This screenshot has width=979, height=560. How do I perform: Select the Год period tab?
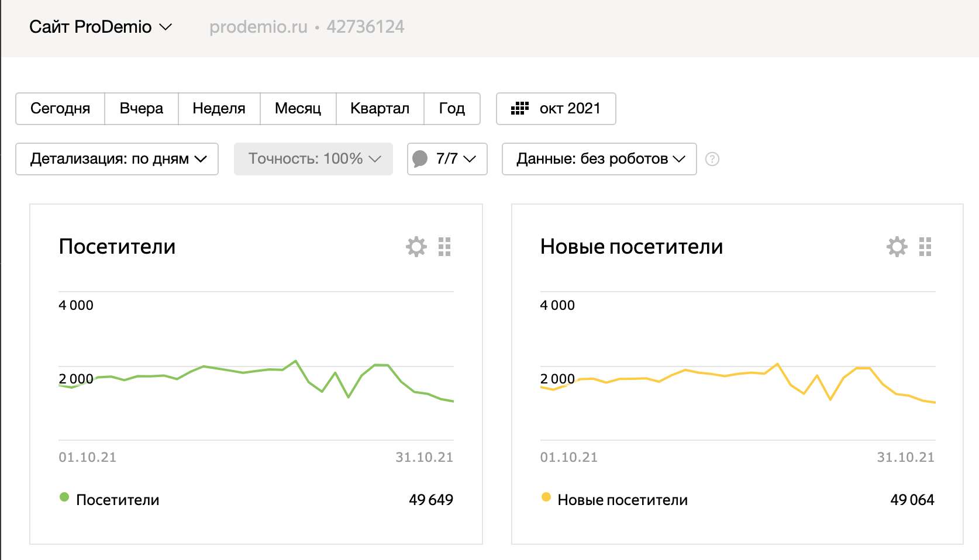click(x=451, y=109)
